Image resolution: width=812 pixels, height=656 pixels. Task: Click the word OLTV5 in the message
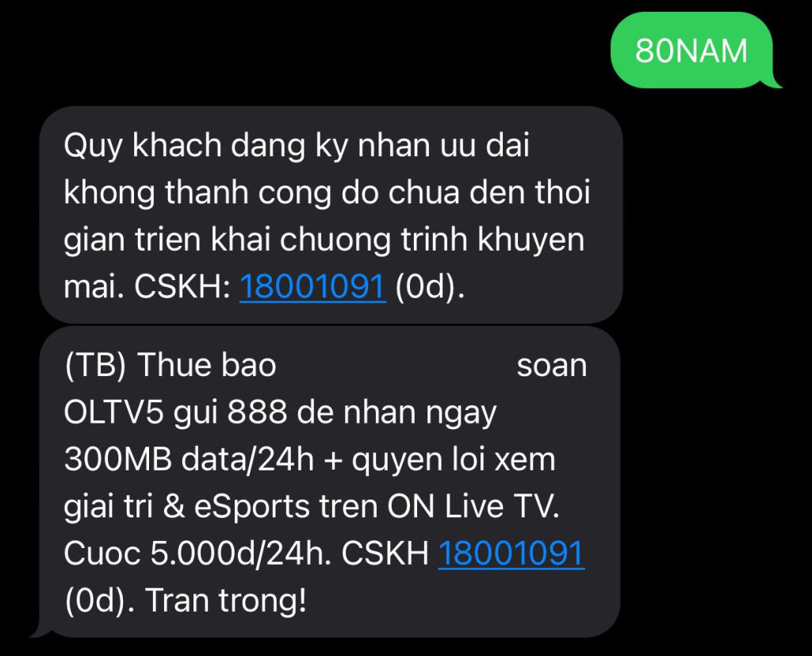(114, 412)
